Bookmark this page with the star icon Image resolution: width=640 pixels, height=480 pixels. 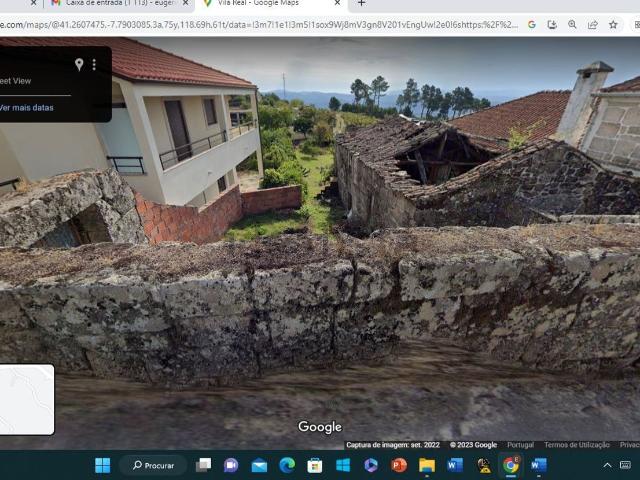[613, 24]
